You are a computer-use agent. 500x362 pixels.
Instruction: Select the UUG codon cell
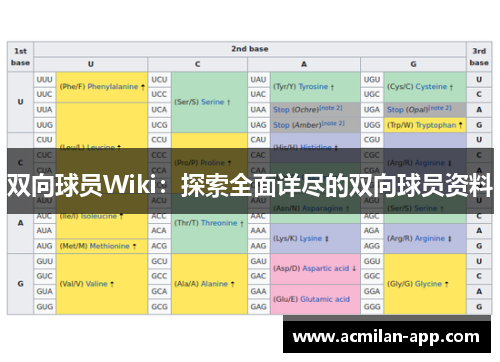point(45,125)
